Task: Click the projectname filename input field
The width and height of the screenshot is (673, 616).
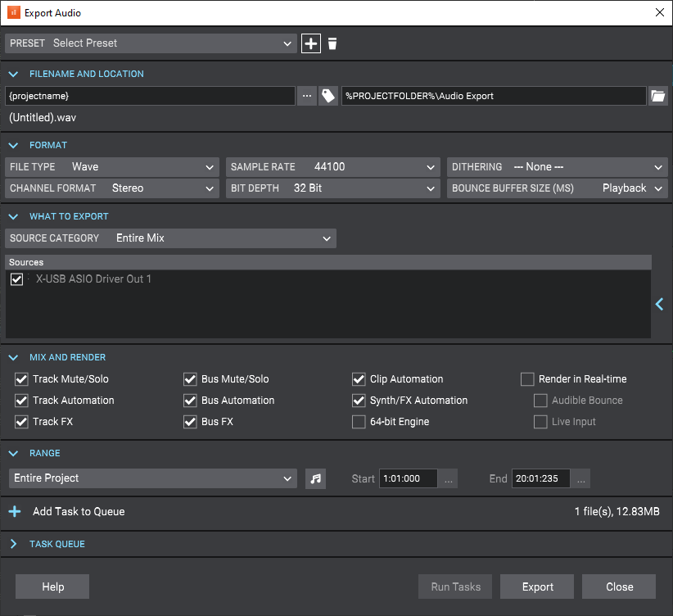Action: [150, 96]
